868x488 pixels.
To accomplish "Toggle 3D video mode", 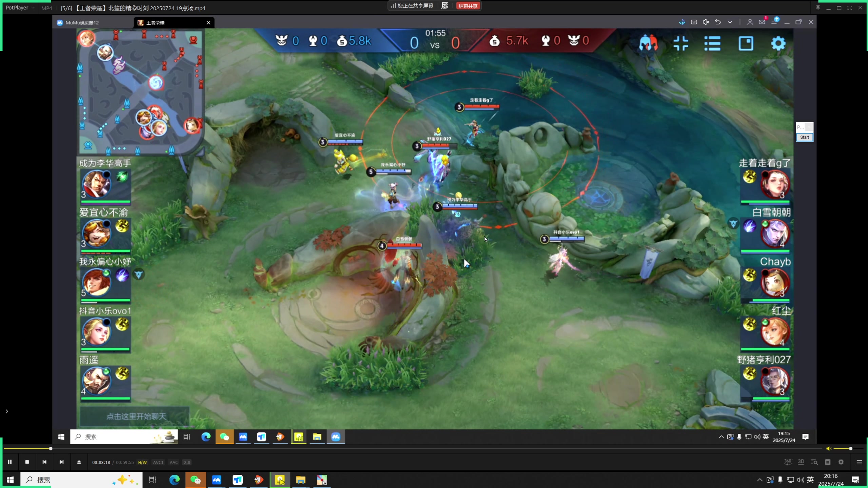I will click(801, 462).
